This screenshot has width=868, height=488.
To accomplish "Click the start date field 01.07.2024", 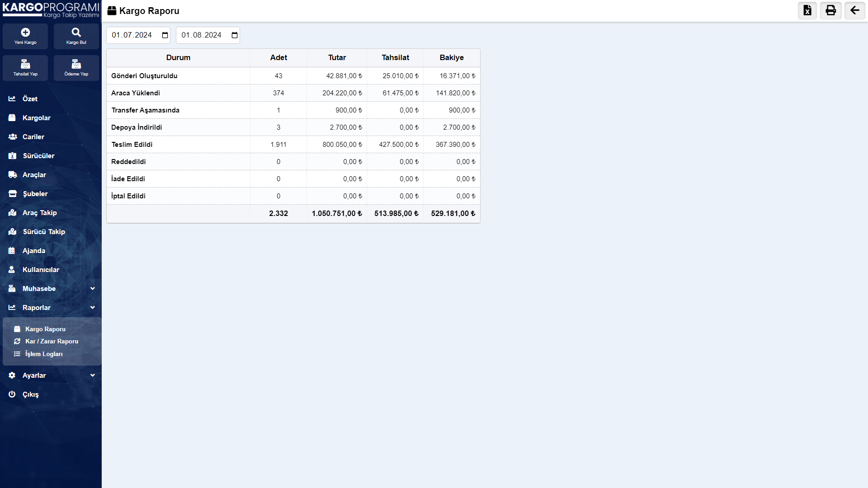I will click(138, 35).
